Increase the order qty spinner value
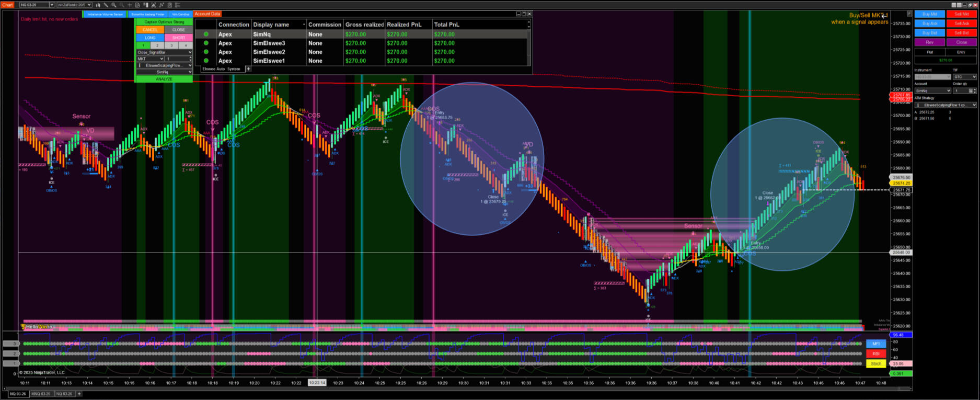This screenshot has width=980, height=400. [974, 89]
